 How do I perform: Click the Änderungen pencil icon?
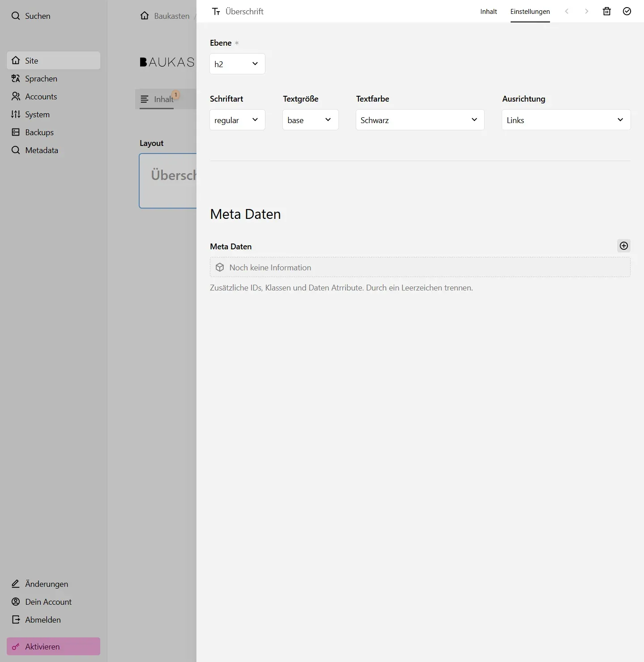(15, 584)
